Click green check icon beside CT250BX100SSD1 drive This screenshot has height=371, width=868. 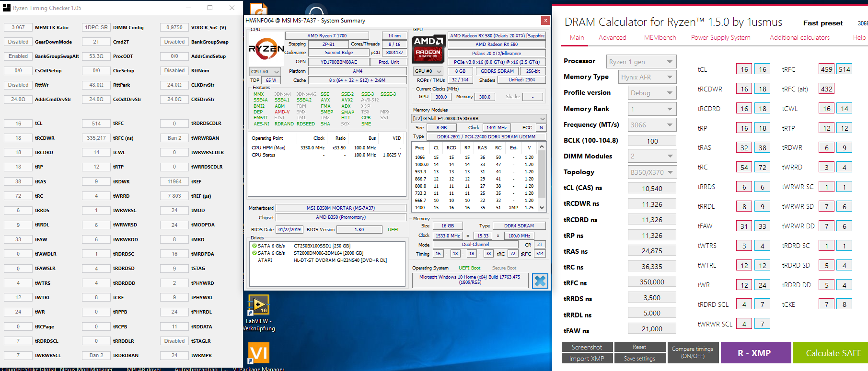[254, 246]
